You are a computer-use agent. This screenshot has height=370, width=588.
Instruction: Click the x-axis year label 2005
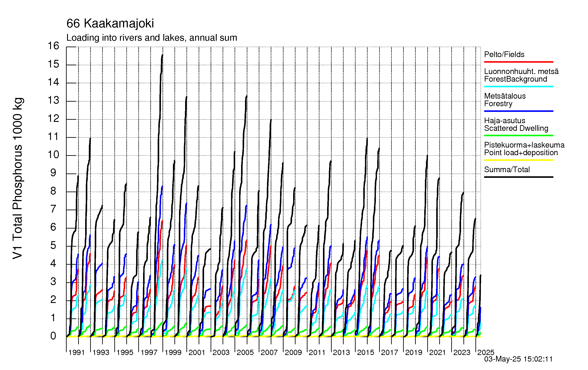tap(245, 352)
